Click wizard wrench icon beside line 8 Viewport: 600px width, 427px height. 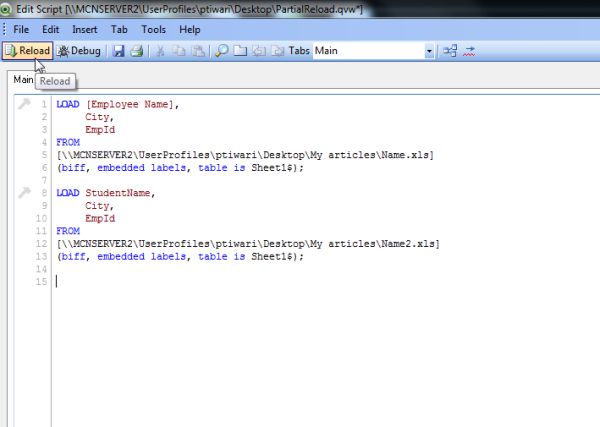click(24, 192)
